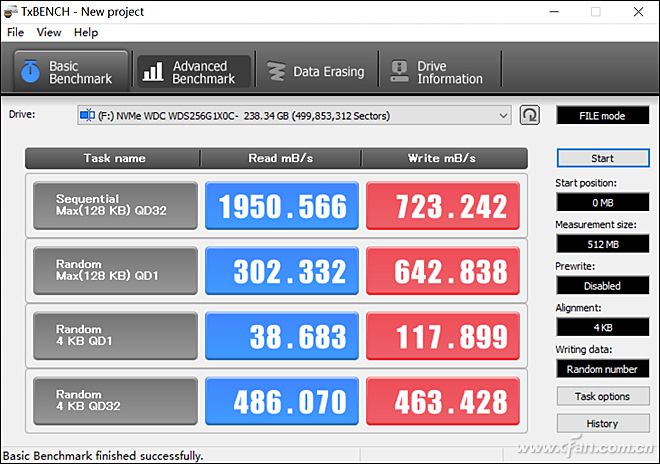Click the Read mB/s column header
This screenshot has width=660, height=464.
tap(281, 158)
